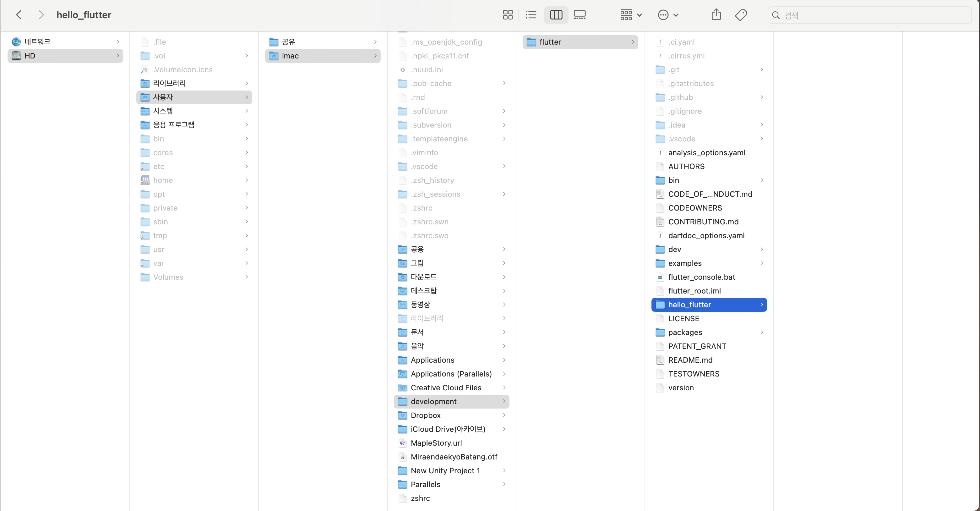
Task: Click the Share toolbar button
Action: coord(716,15)
